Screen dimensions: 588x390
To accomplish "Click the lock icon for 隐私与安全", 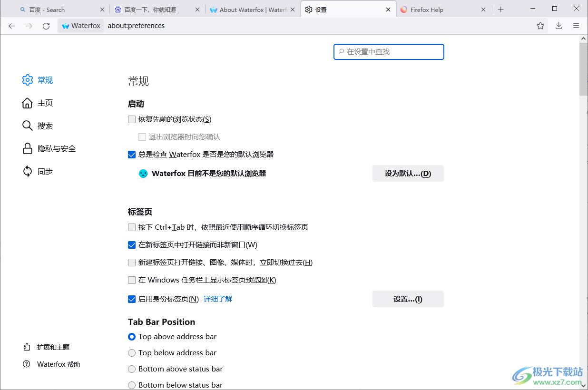I will coord(28,148).
